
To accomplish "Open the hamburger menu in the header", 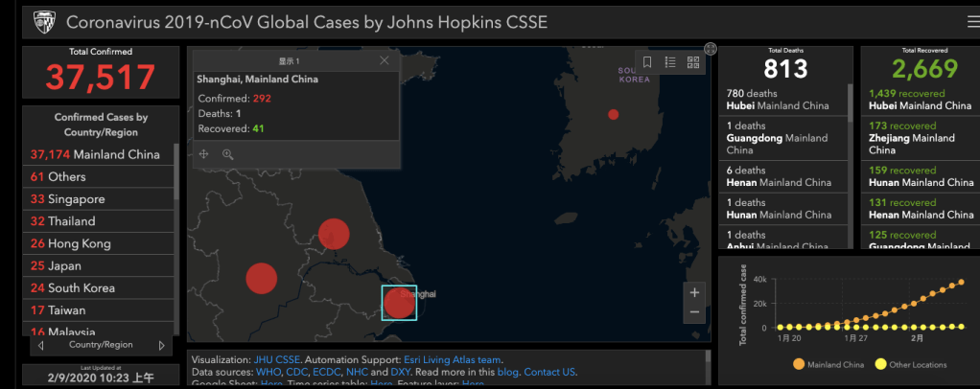I will click(x=972, y=21).
